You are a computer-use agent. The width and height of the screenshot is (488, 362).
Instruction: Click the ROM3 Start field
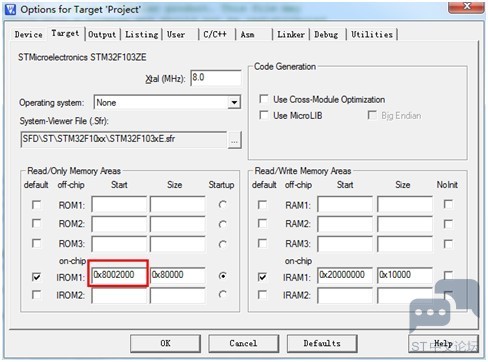point(119,244)
